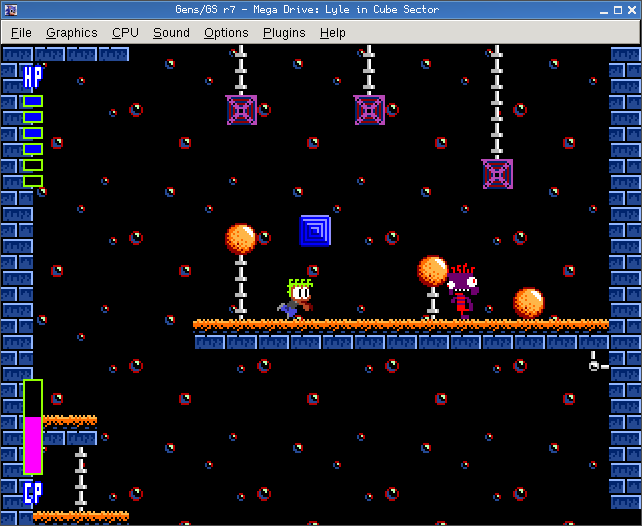Click the orange ball resting on platform
642x526 pixels.
click(529, 303)
